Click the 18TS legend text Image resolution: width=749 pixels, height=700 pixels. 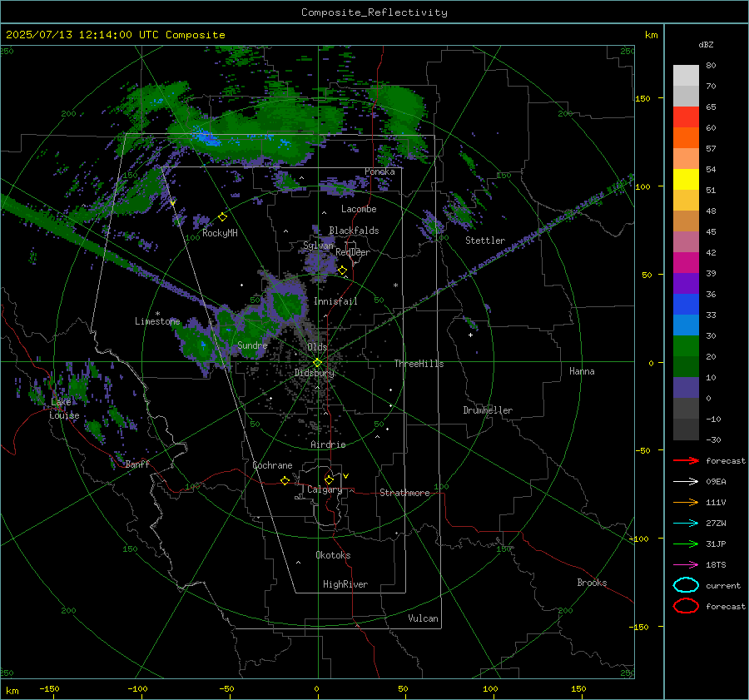tap(716, 565)
